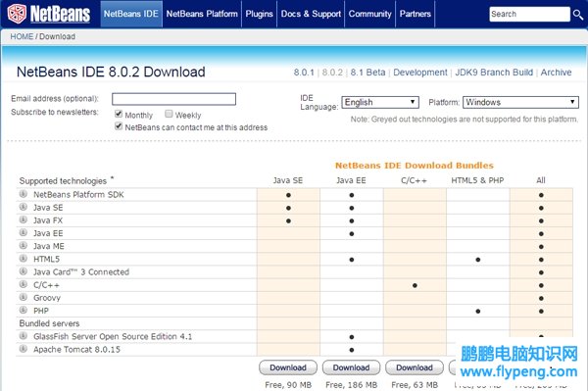Enable the Weekly newsletter checkbox

tap(169, 114)
